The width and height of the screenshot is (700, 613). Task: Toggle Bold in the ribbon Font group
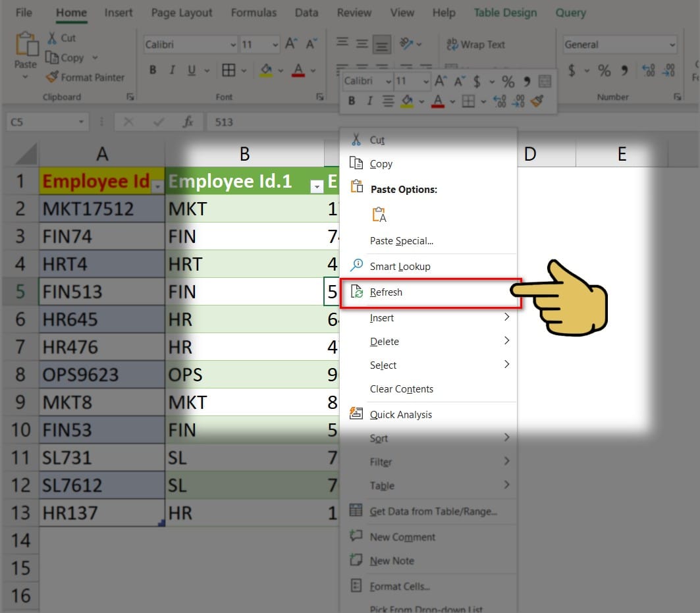[153, 70]
